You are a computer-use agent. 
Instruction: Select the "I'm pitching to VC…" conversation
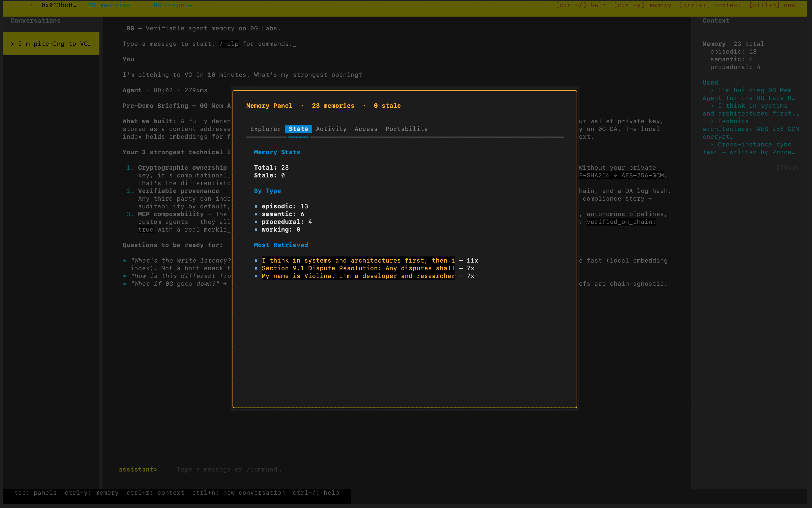(51, 44)
